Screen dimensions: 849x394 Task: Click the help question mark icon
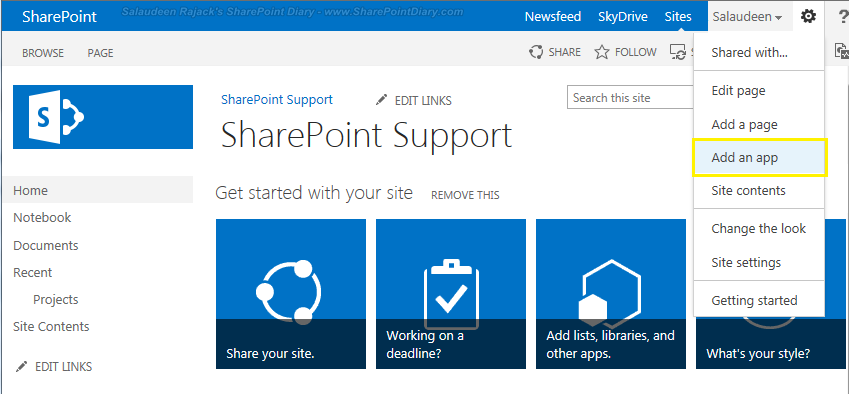(x=844, y=17)
